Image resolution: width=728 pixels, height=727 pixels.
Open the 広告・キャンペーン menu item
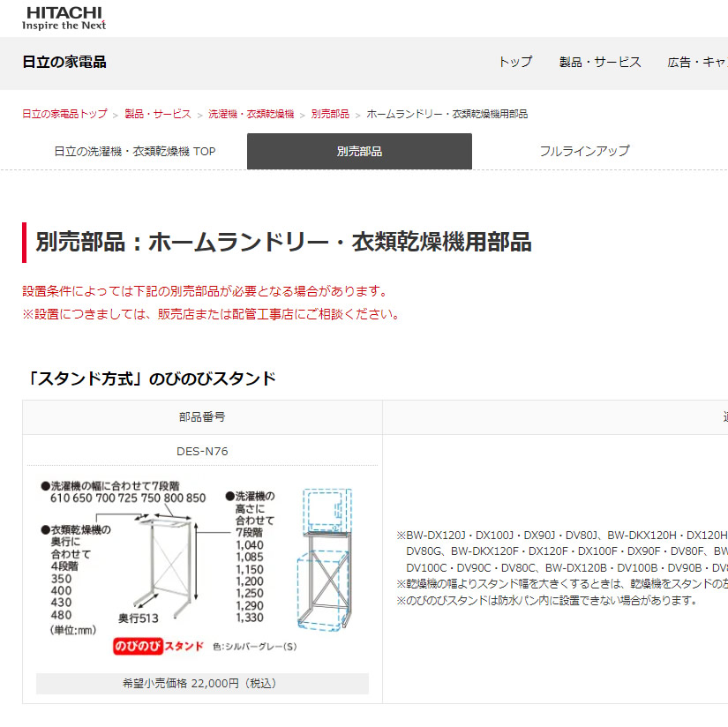698,63
